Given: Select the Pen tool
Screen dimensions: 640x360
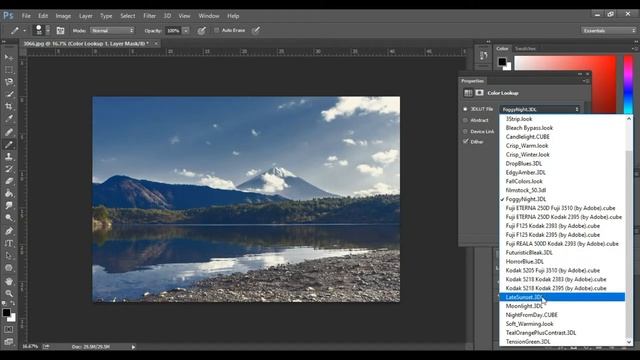Looking at the screenshot, I should point(9,231).
